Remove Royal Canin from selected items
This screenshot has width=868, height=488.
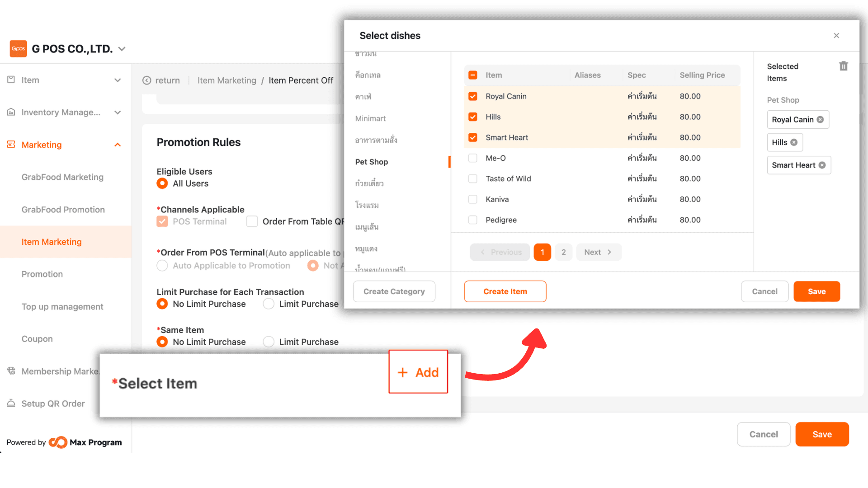tap(820, 120)
